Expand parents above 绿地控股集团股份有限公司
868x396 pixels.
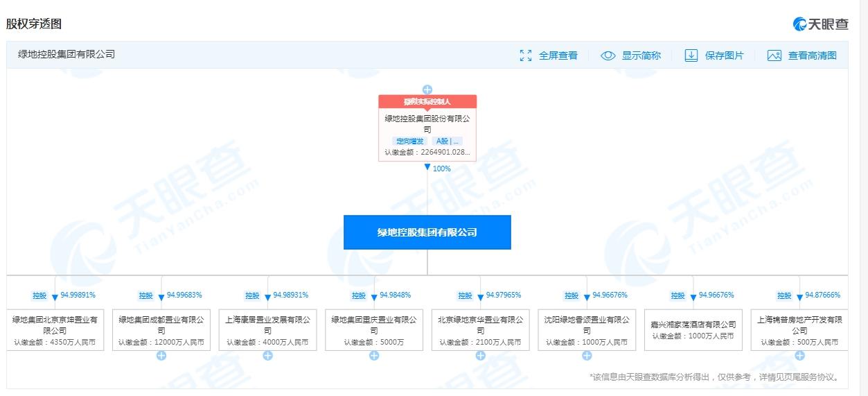click(x=427, y=89)
